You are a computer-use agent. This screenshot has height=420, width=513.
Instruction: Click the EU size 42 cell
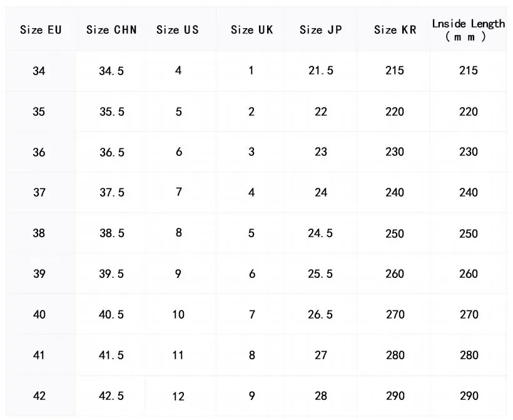pos(39,396)
